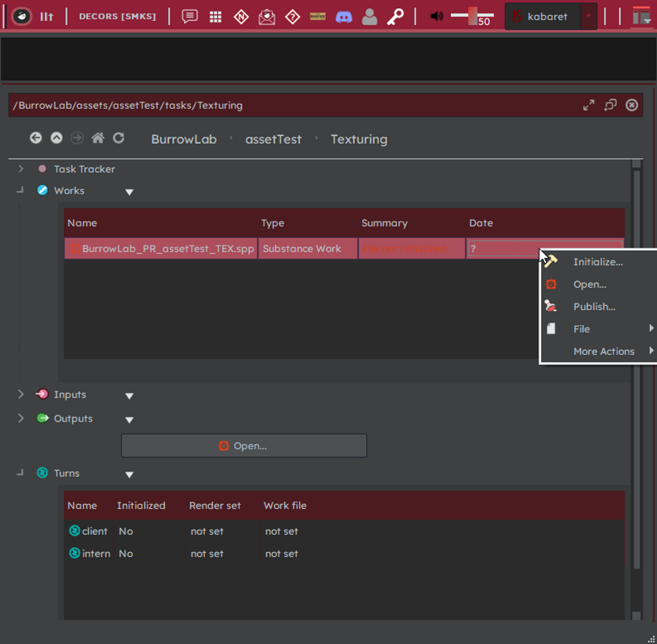The height and width of the screenshot is (644, 657).
Task: Collapse the Turns section
Action: 21,472
